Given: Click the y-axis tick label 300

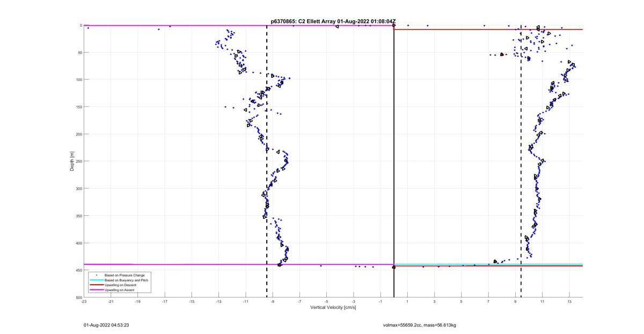Looking at the screenshot, I should point(78,188).
